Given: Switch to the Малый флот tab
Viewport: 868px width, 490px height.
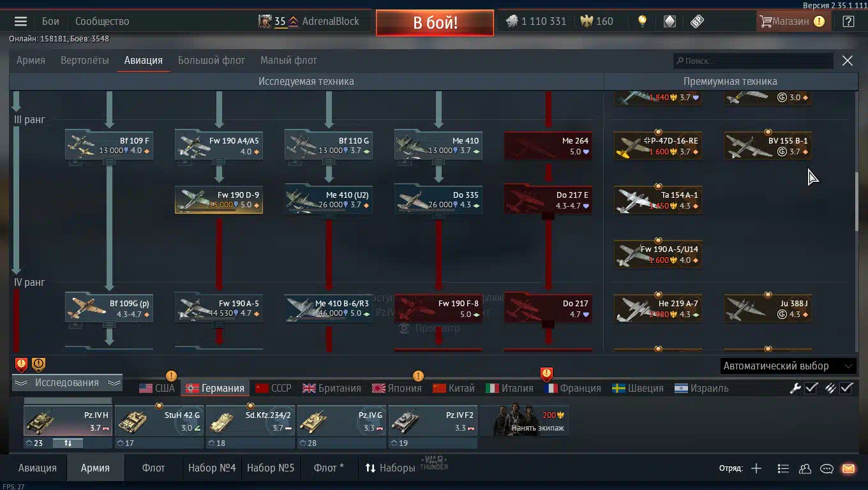Looking at the screenshot, I should point(288,60).
